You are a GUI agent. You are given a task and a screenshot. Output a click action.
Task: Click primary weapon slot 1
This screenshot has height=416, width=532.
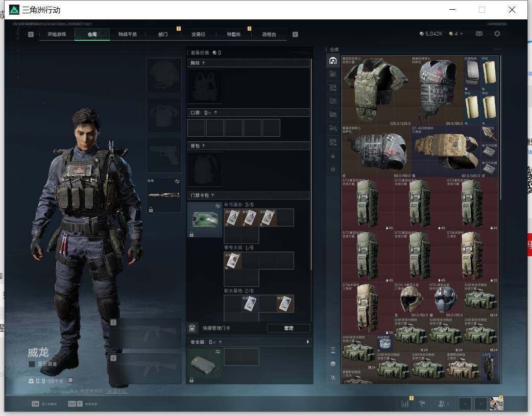pos(146,333)
